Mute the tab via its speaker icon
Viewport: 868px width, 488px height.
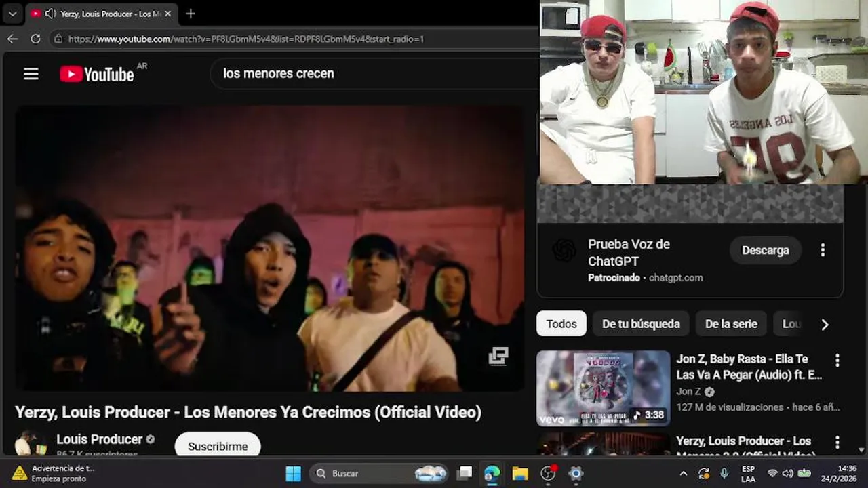[x=50, y=14]
